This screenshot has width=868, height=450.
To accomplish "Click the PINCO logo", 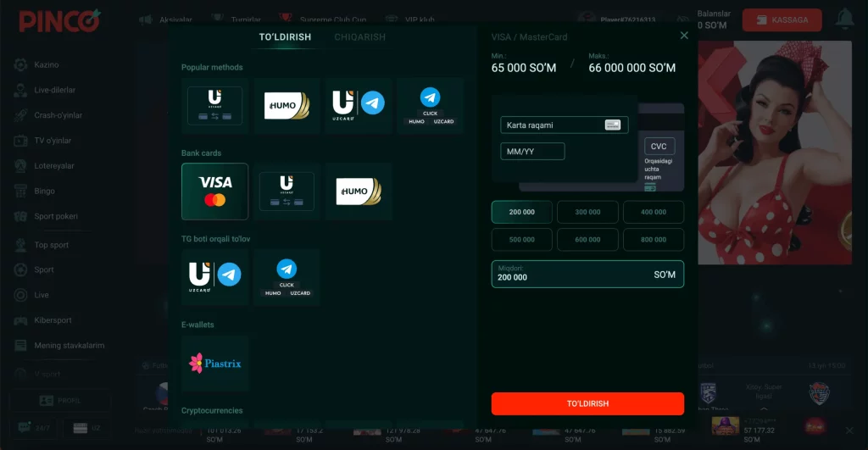I will pos(60,20).
